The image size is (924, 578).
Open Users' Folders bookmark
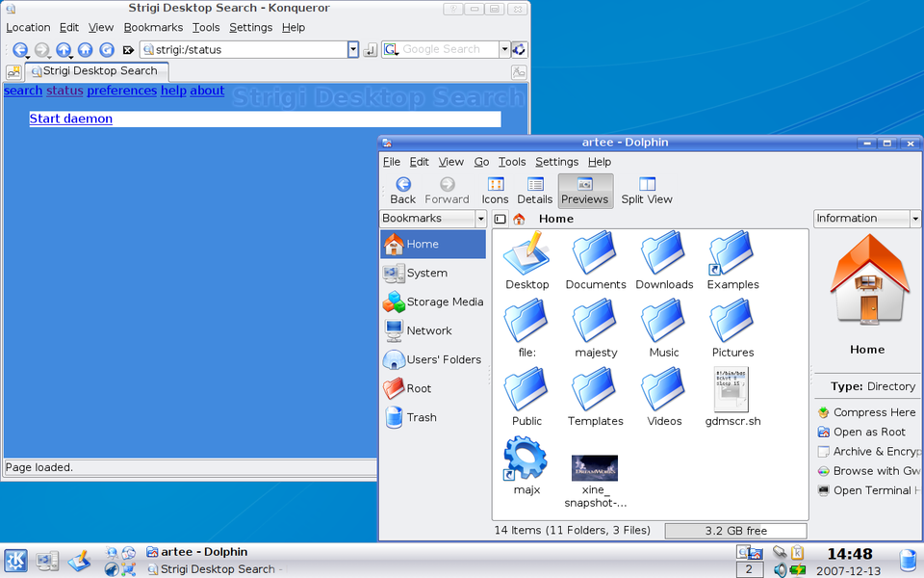433,359
